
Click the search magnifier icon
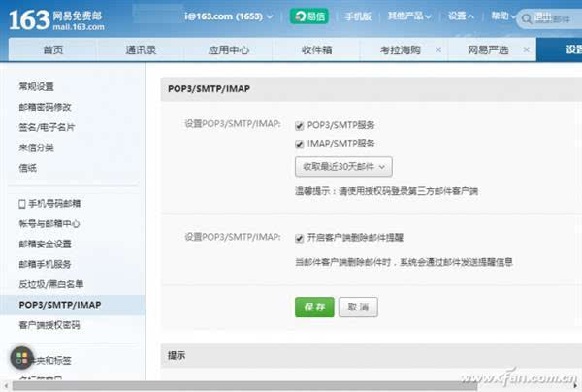click(527, 18)
